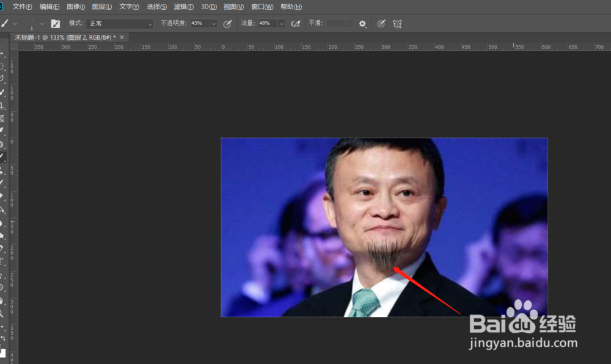Open smoothing options gear
The width and height of the screenshot is (611, 364).
click(x=362, y=24)
